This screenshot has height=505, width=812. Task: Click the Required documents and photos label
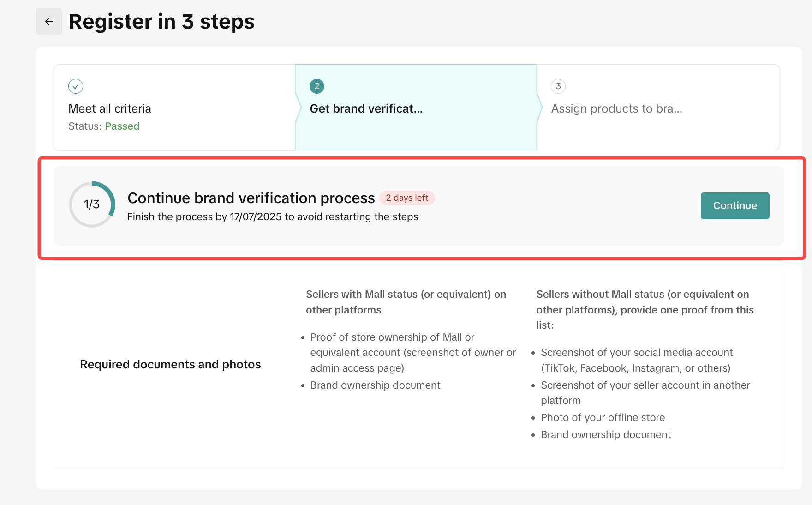170,365
